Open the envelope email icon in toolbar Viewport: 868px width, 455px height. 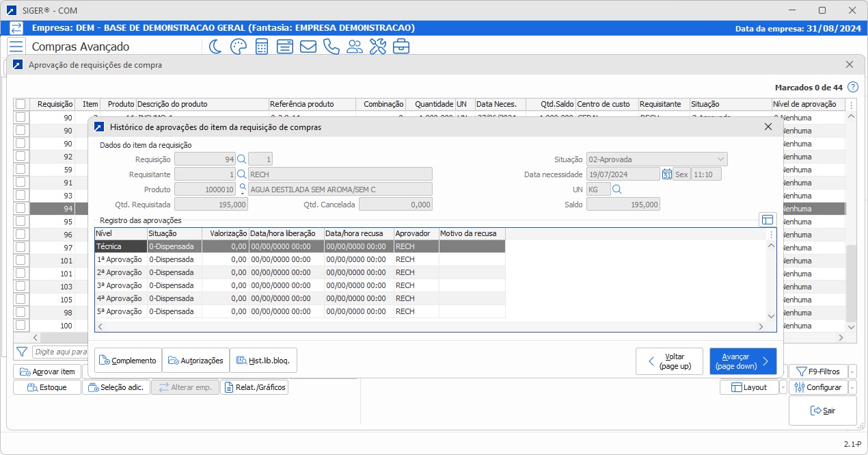point(308,47)
